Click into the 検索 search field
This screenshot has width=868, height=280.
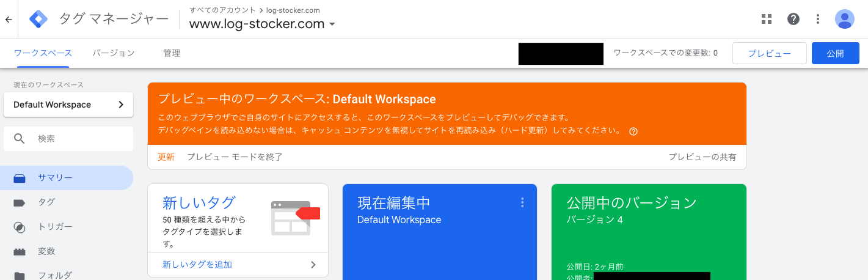[x=68, y=139]
